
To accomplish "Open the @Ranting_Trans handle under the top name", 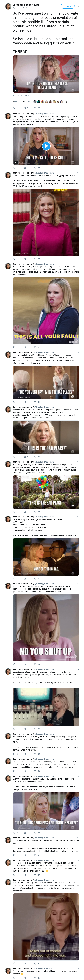I will point(20,8).
